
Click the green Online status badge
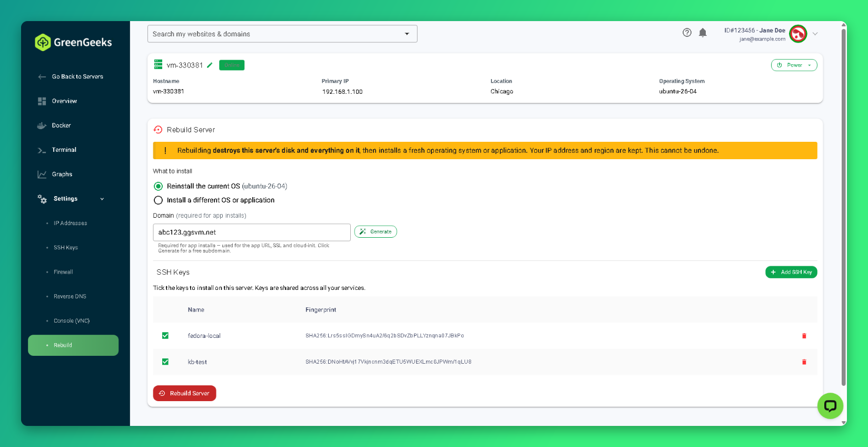coord(232,65)
